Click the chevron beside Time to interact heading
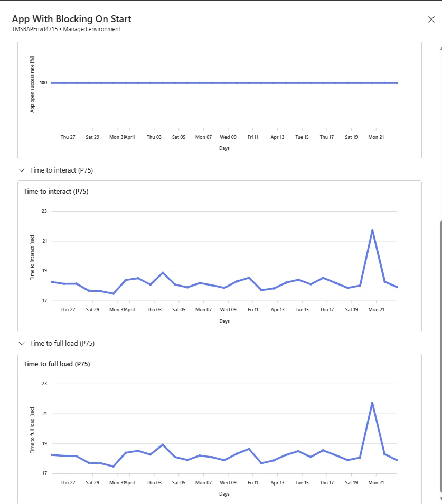This screenshot has width=442, height=504. (21, 170)
